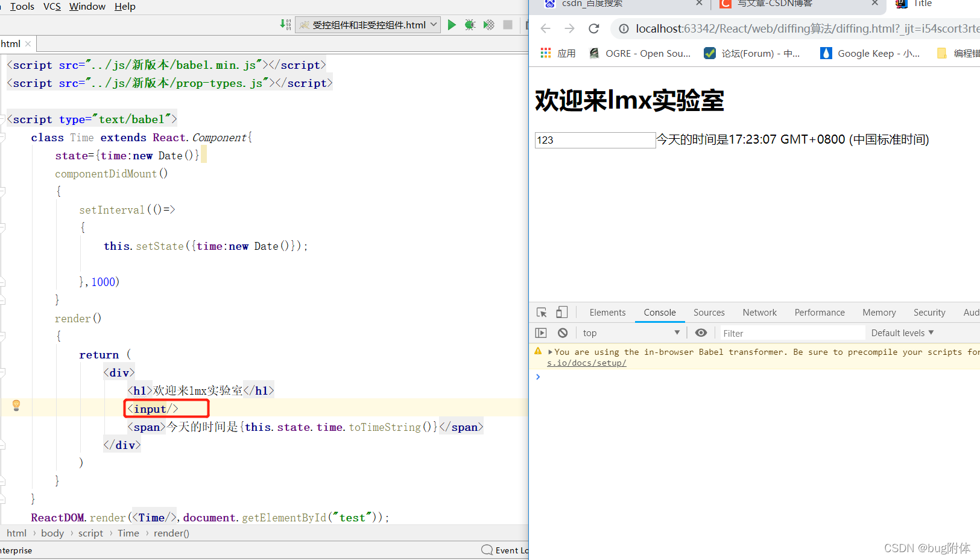This screenshot has width=980, height=560.
Task: Close the html editor tab
Action: point(28,44)
